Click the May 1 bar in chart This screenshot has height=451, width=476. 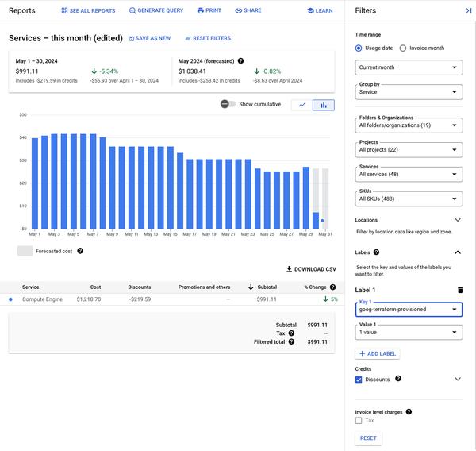pyautogui.click(x=35, y=183)
